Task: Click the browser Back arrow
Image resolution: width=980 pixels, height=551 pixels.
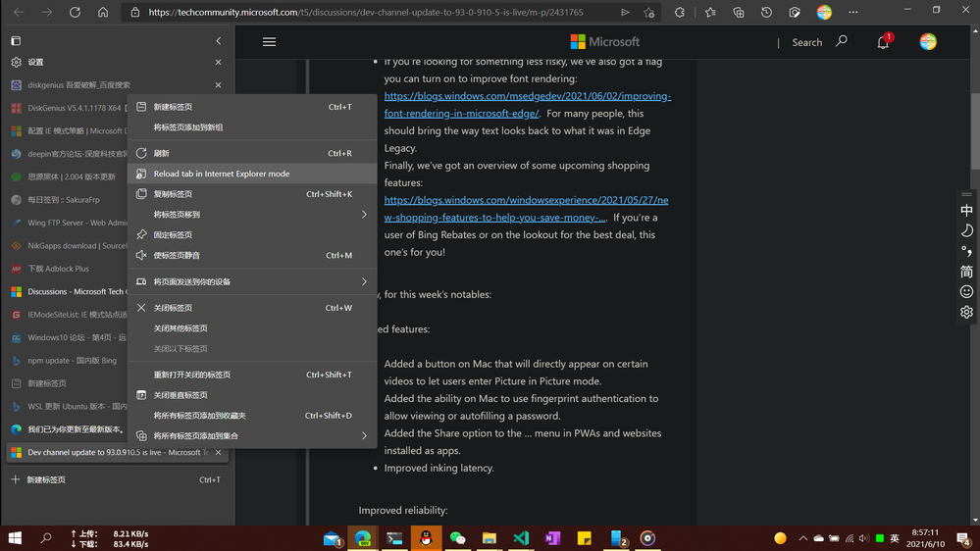Action: point(19,12)
